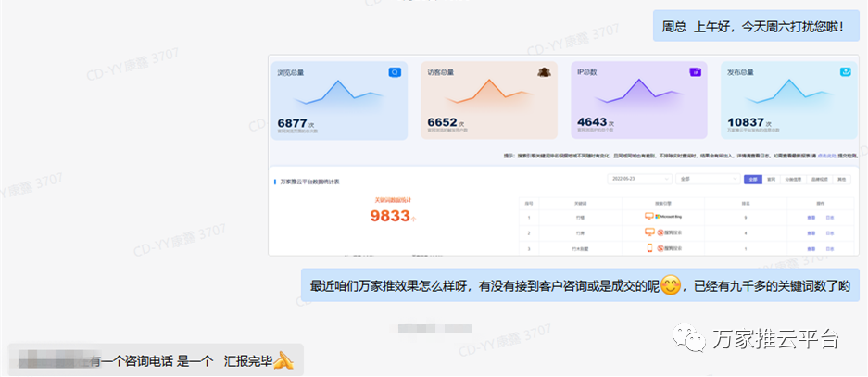Click 查看 link in the first table row
The height and width of the screenshot is (377, 868).
(x=810, y=216)
